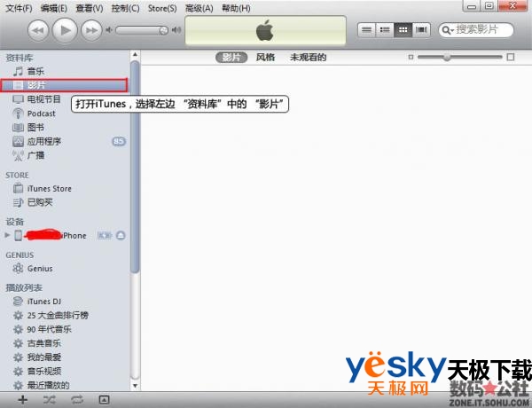Image resolution: width=532 pixels, height=408 pixels.
Task: Open the 高级(A) menu
Action: click(199, 8)
